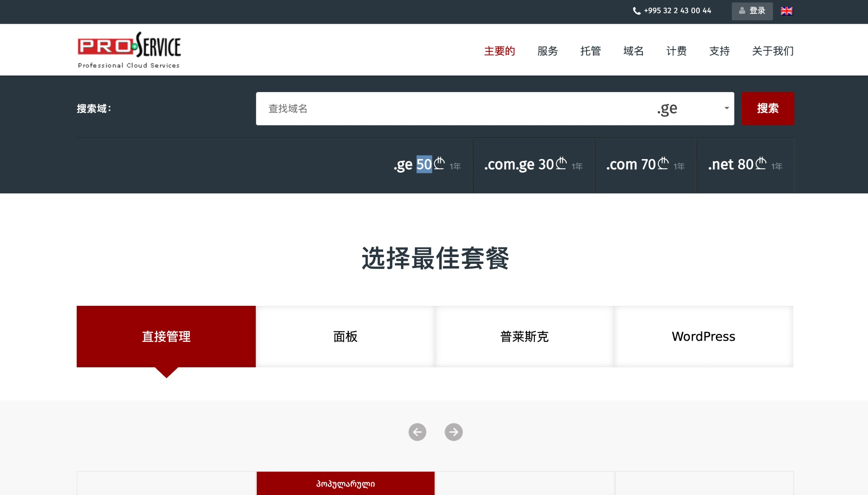Switch to the WordPress package tab

[703, 336]
